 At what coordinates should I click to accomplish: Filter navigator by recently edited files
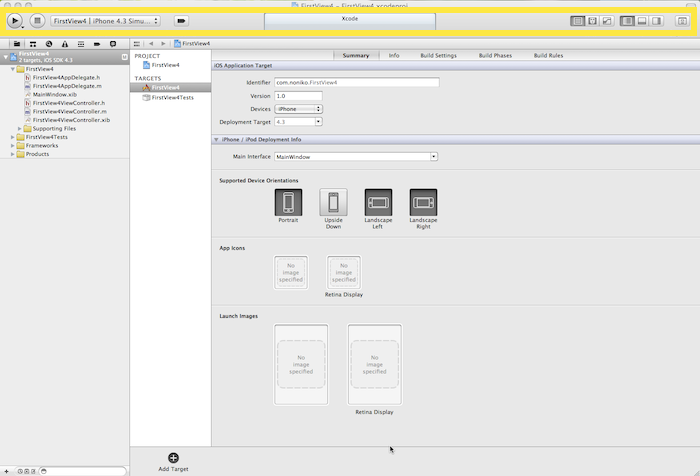[x=20, y=471]
